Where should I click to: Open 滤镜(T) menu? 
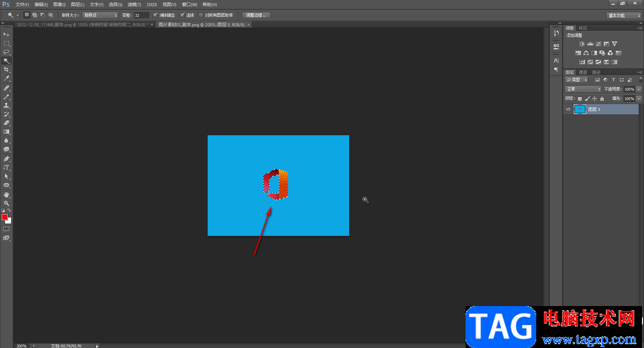[x=134, y=5]
